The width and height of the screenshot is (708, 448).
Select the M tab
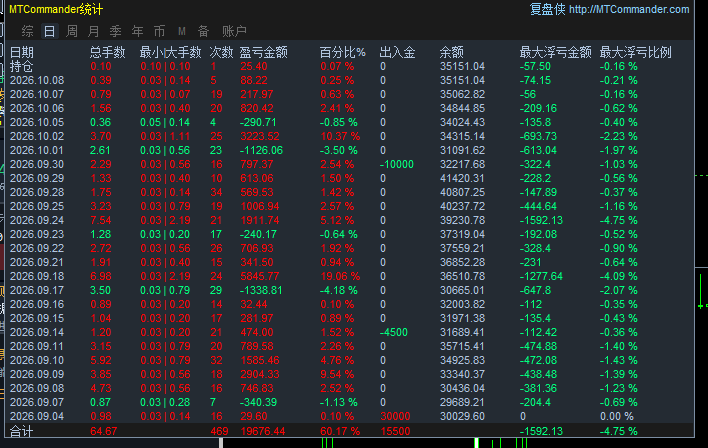tap(182, 31)
